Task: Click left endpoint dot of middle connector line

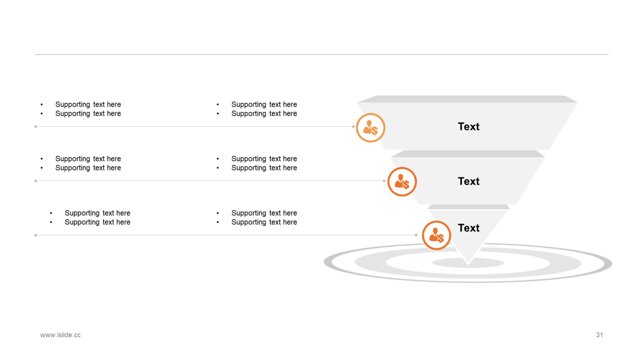Action: coord(36,181)
